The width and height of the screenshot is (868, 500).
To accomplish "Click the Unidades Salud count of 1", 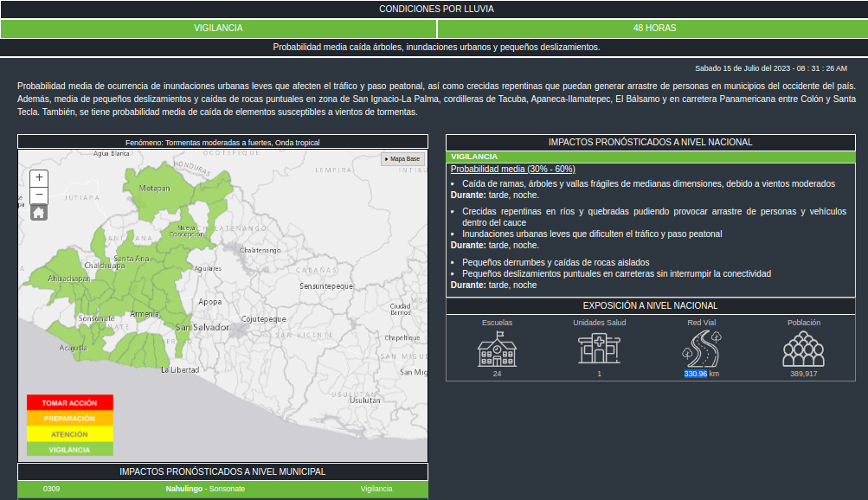I will (599, 374).
